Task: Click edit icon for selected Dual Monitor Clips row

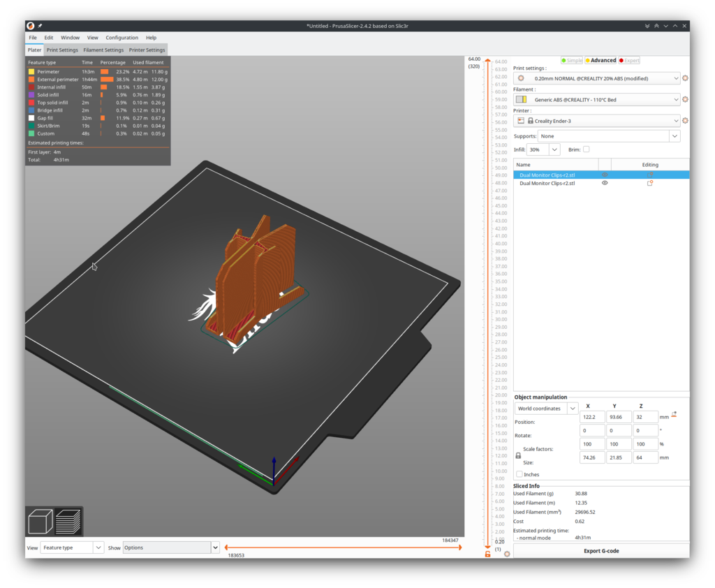Action: tap(650, 175)
